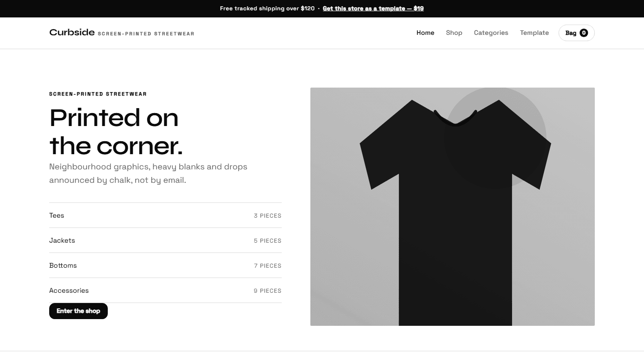Click the '7 PIECES' count text

coord(267,266)
